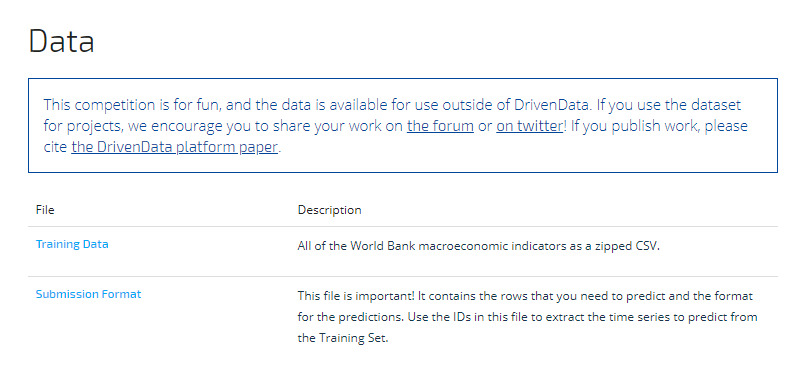798x367 pixels.
Task: Click "the Training Set." closing text
Action: [x=343, y=338]
